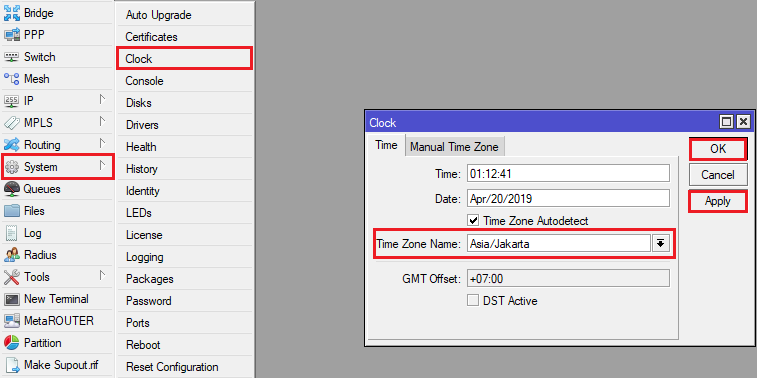757x378 pixels.
Task: Select Disks in System submenu
Action: click(x=184, y=103)
